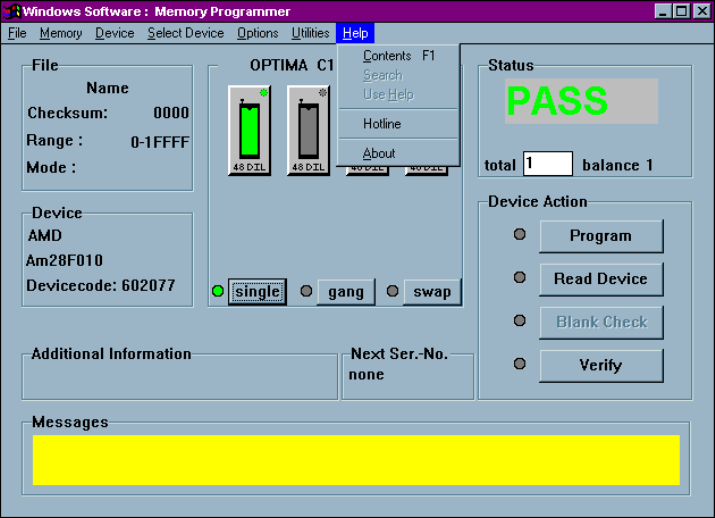Close the Memory Programmer window
This screenshot has height=518, width=715.
point(702,11)
